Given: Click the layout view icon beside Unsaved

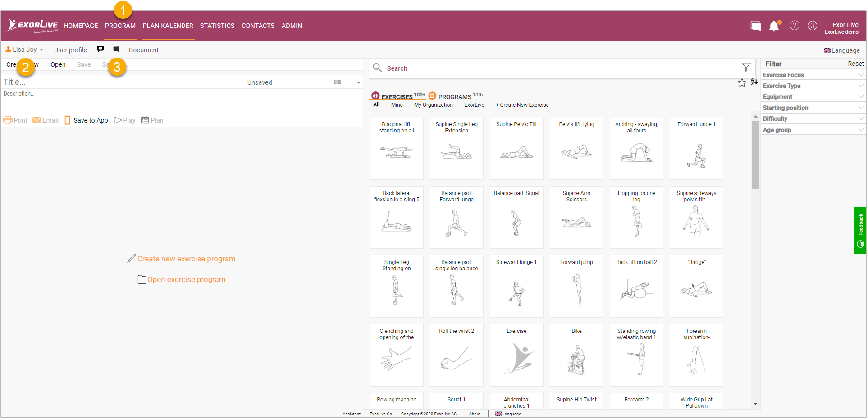Looking at the screenshot, I should pos(338,82).
